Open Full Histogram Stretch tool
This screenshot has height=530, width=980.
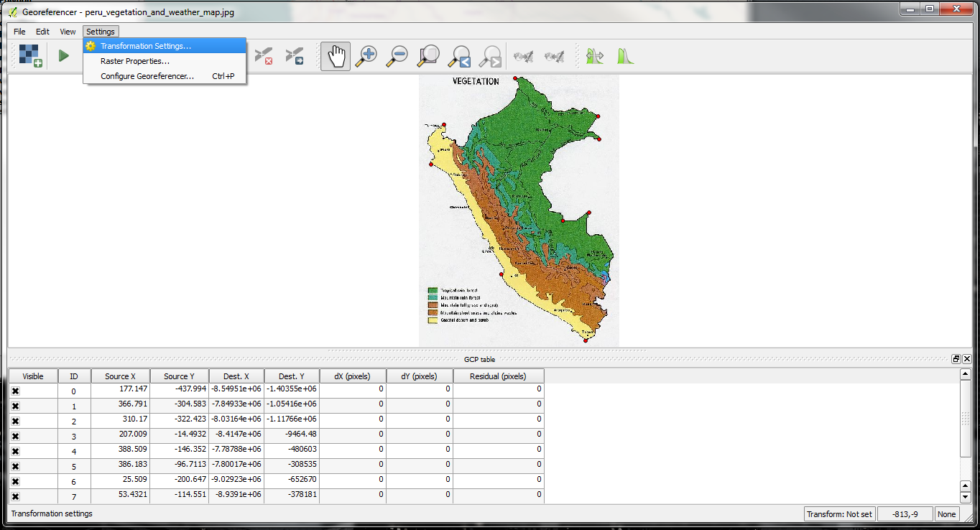click(626, 56)
